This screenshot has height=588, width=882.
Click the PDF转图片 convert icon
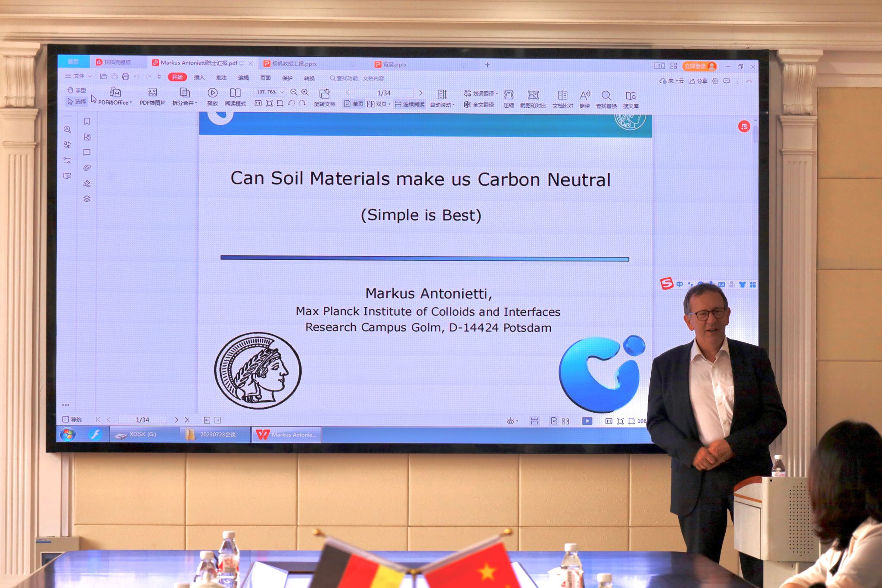pos(152,92)
